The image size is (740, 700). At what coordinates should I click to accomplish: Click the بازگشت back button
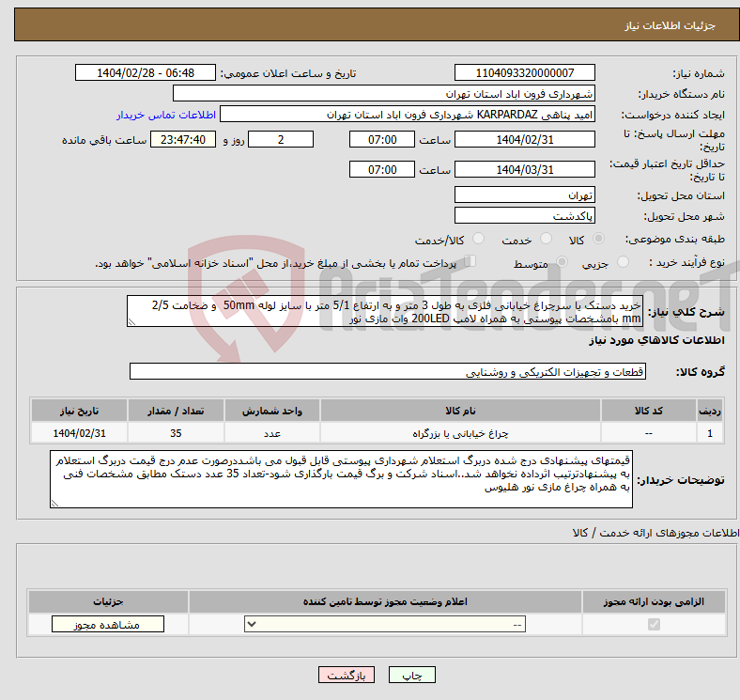347,675
